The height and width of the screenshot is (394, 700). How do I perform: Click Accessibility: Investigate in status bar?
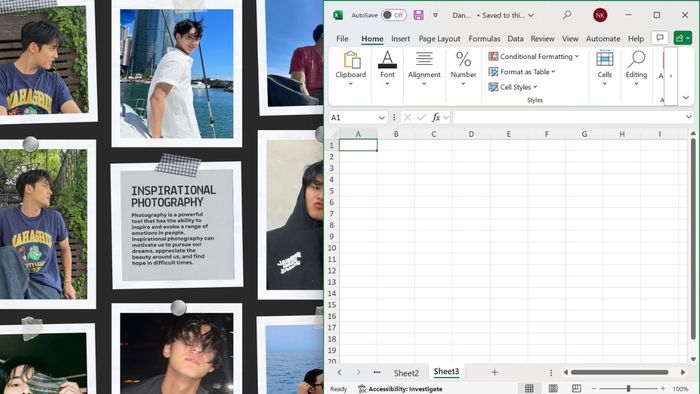coord(400,389)
